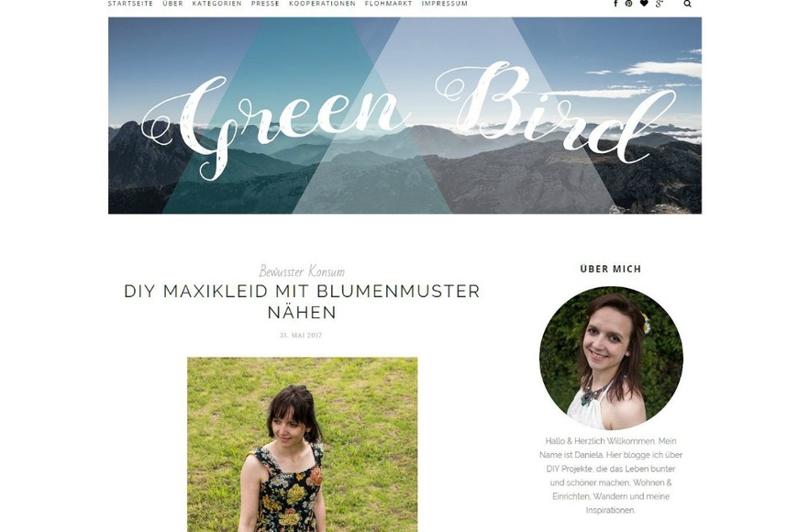The width and height of the screenshot is (798, 532).
Task: Expand the Kategorien menu
Action: click(x=216, y=3)
